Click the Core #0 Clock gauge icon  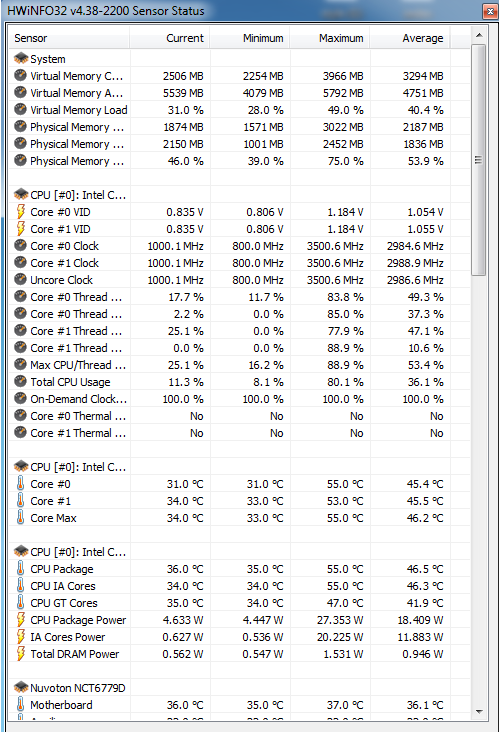pos(20,245)
